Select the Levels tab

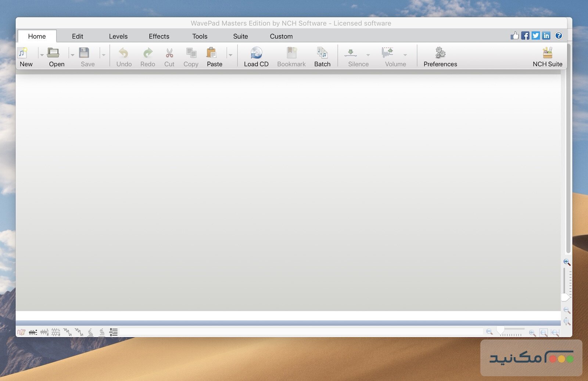coord(118,36)
